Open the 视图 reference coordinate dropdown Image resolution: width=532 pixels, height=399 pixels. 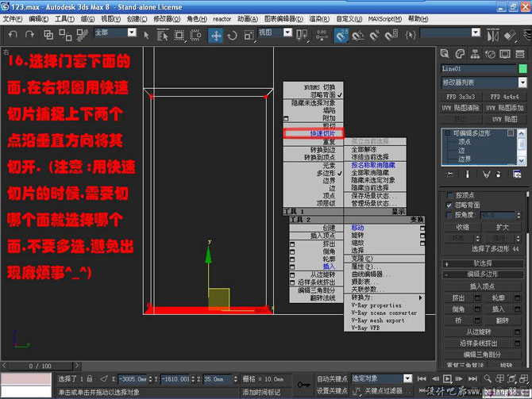coord(287,33)
